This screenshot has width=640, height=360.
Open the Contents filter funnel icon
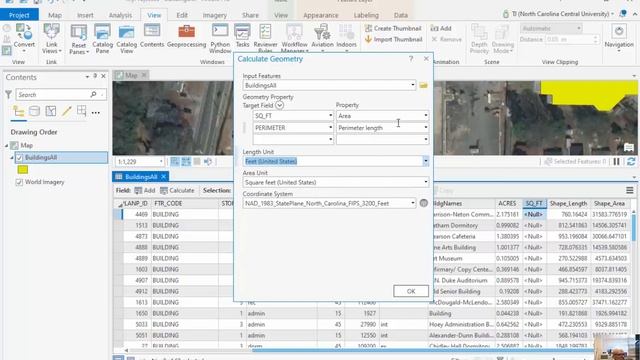[8, 95]
